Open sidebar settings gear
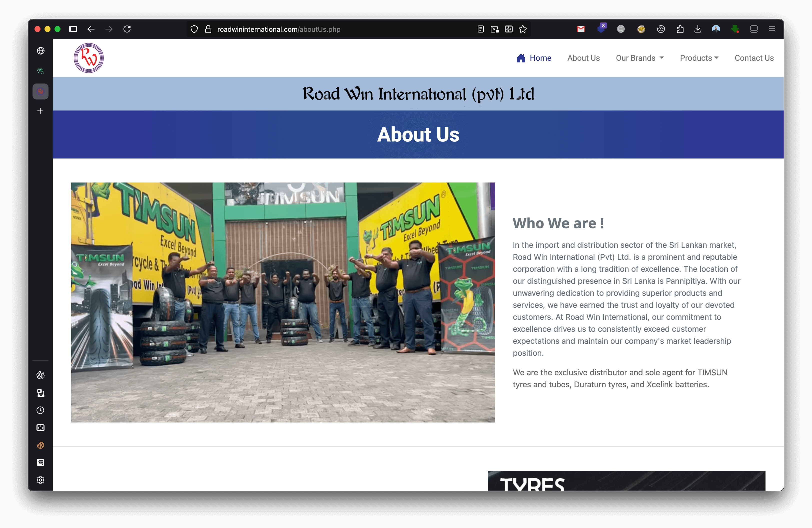 point(40,480)
